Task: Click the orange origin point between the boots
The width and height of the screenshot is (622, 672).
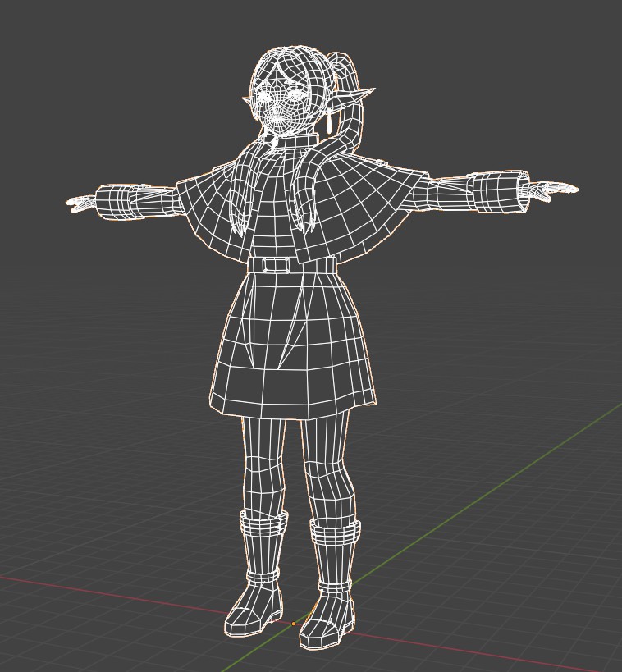Action: pos(294,624)
